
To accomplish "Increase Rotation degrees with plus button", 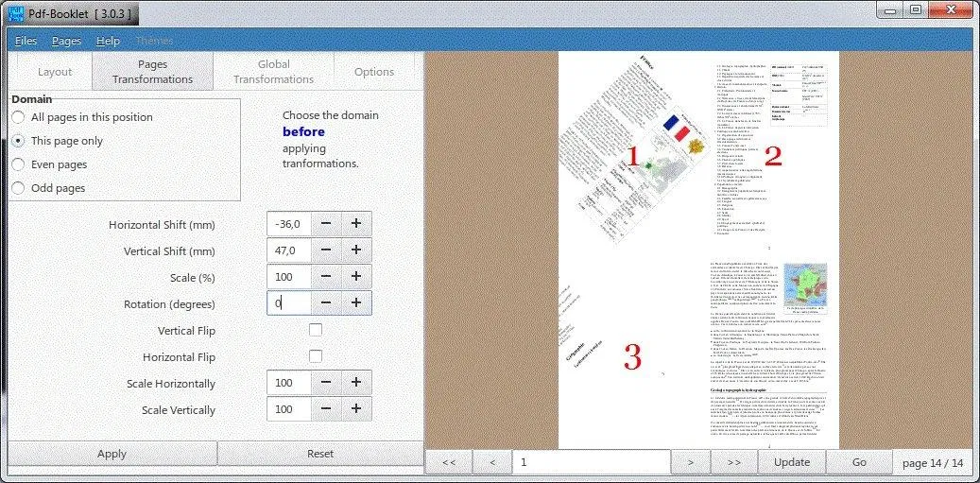I will pyautogui.click(x=356, y=303).
